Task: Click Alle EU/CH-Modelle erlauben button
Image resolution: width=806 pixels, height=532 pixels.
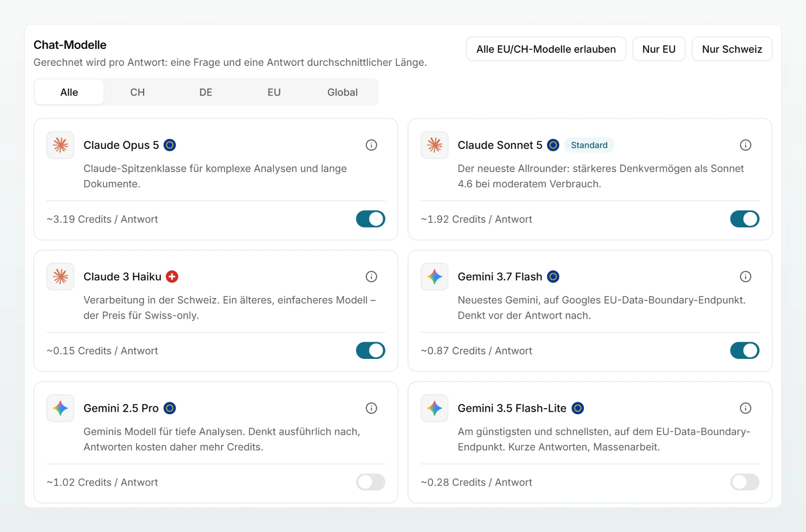Action: coord(546,49)
